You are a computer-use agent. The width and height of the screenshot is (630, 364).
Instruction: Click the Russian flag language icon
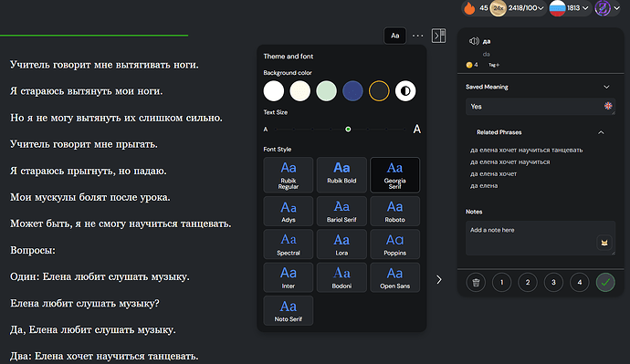point(557,8)
